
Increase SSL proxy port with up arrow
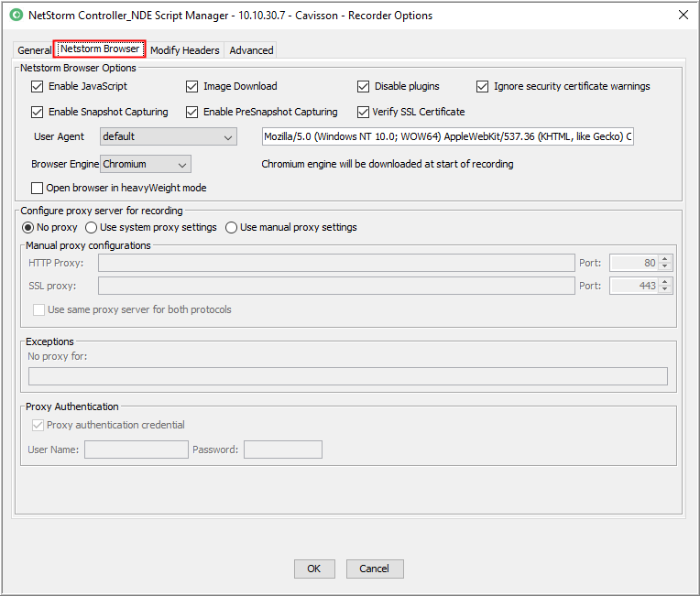665,281
